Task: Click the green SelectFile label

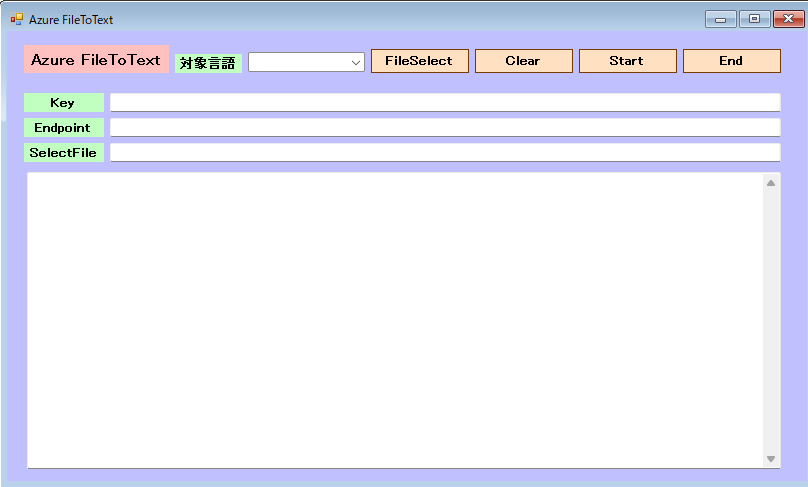Action: pyautogui.click(x=63, y=152)
